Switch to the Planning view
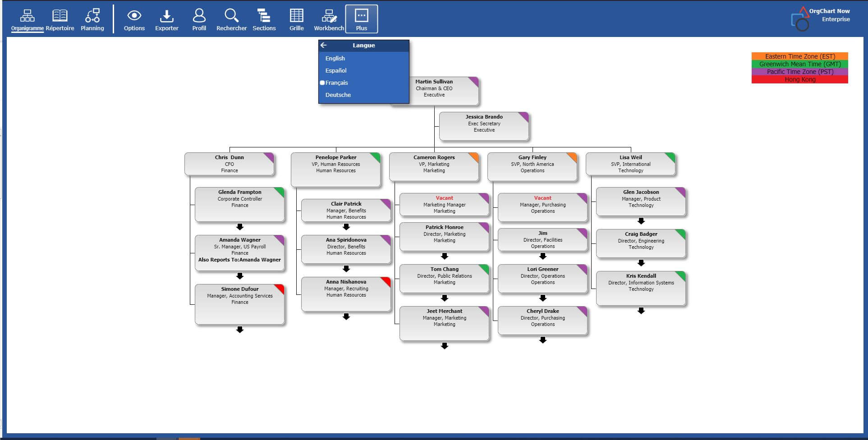The width and height of the screenshot is (868, 440). point(92,20)
